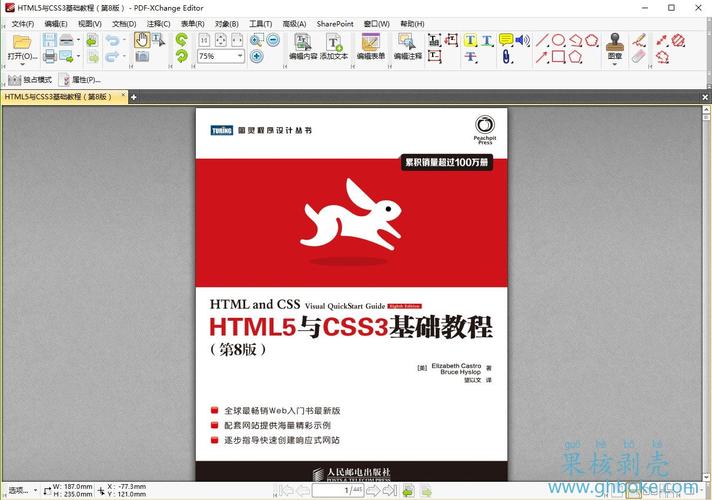Rotate the page counter-clockwise
This screenshot has width=712, height=500.
[x=182, y=40]
